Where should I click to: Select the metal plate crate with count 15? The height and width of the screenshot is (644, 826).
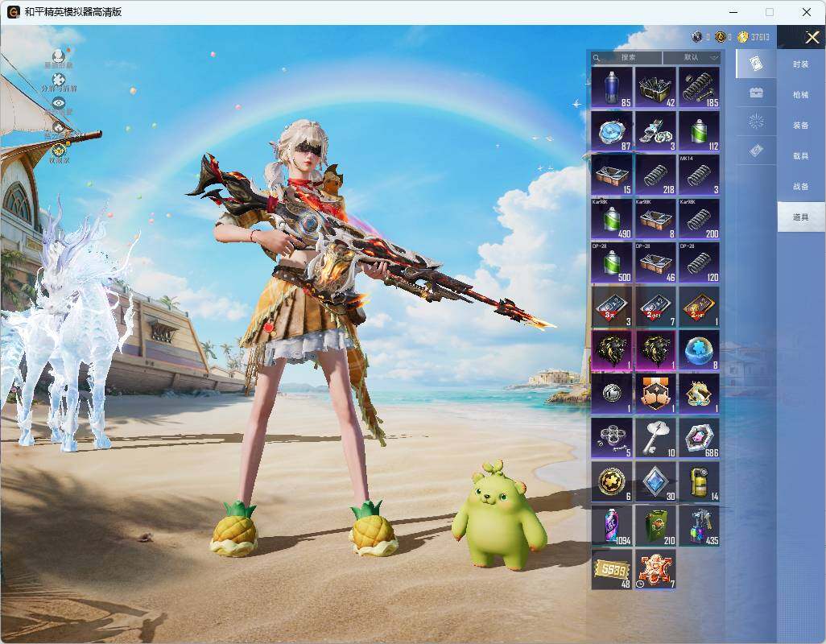click(612, 175)
